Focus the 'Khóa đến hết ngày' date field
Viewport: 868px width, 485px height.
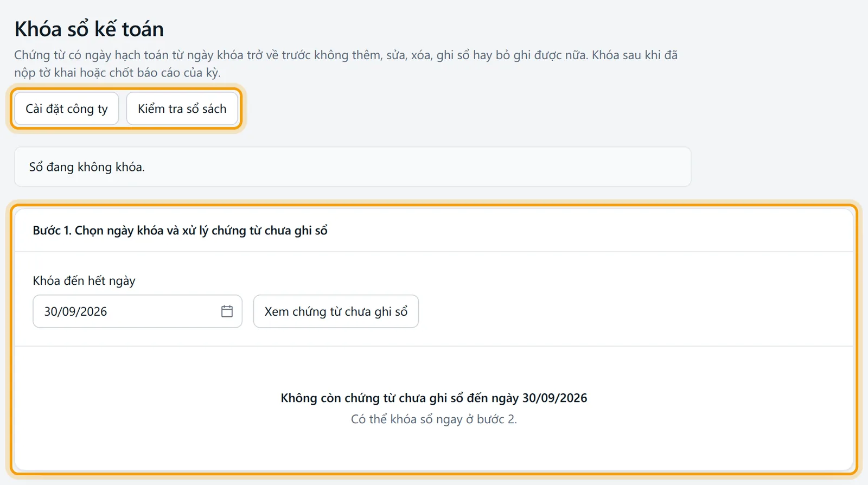137,311
